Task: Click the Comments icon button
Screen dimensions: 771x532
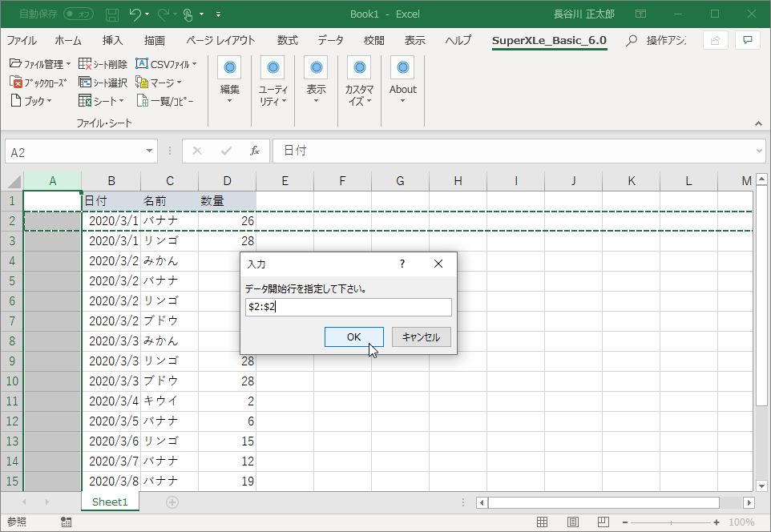Action: 748,40
